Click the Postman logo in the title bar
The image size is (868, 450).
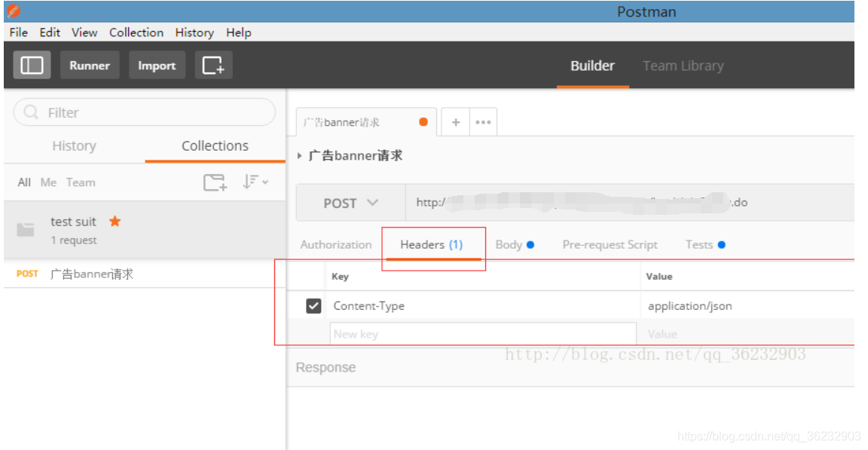[14, 11]
